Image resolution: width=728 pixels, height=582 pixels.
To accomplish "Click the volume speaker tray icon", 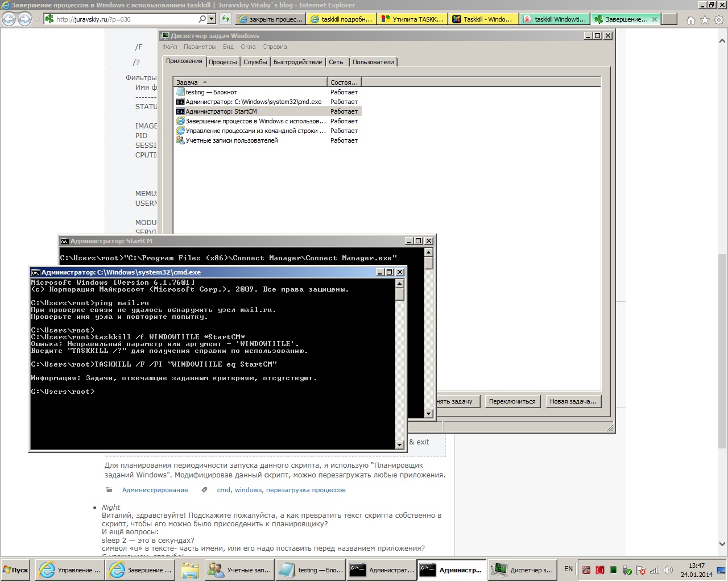I will pos(668,570).
